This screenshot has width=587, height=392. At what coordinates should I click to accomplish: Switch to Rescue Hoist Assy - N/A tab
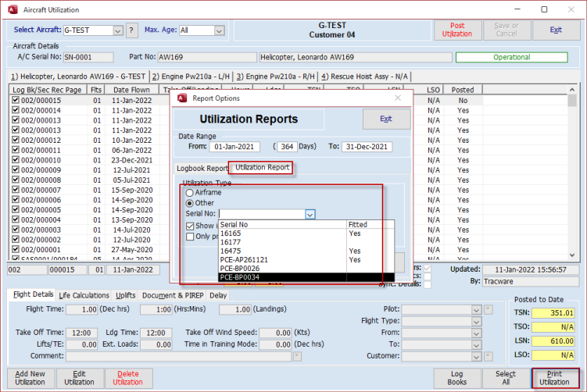tap(365, 77)
